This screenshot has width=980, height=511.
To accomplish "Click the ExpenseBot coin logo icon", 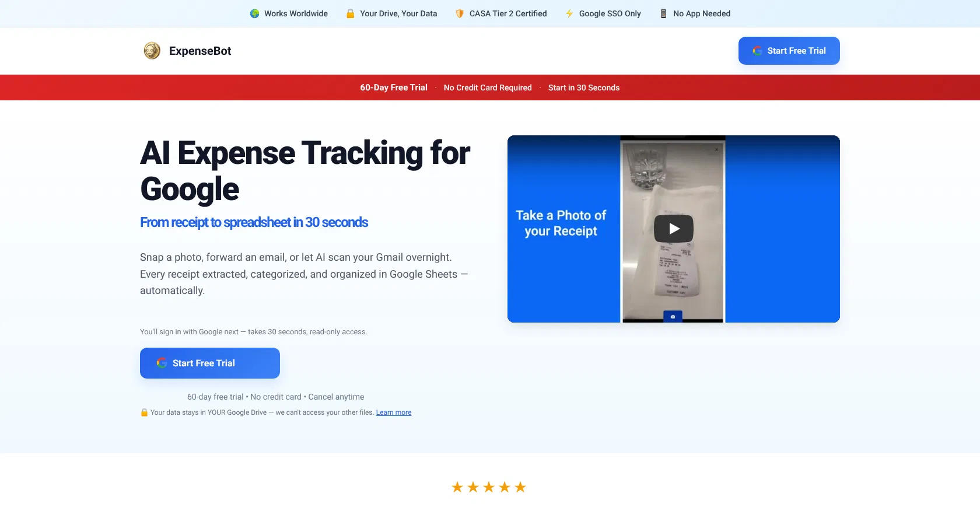I will [152, 51].
